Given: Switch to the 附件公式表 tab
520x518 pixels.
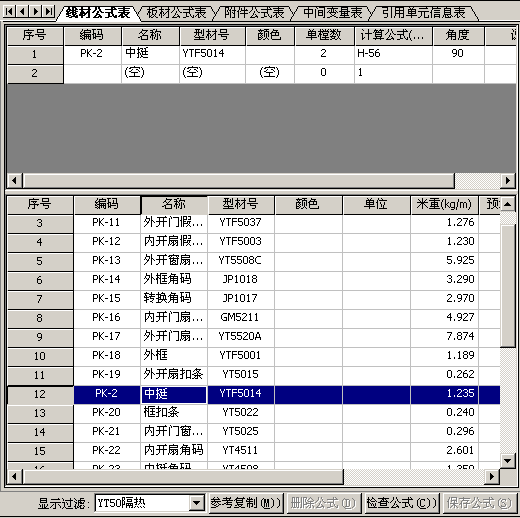Looking at the screenshot, I should pos(254,13).
